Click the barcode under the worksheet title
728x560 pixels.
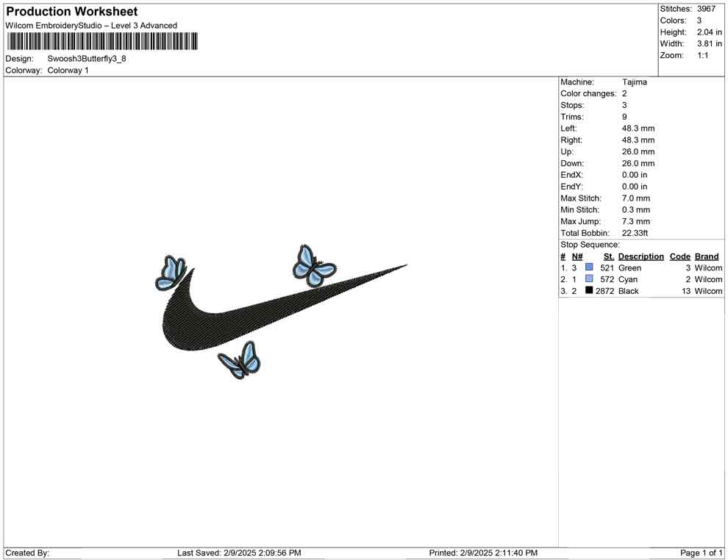point(102,41)
